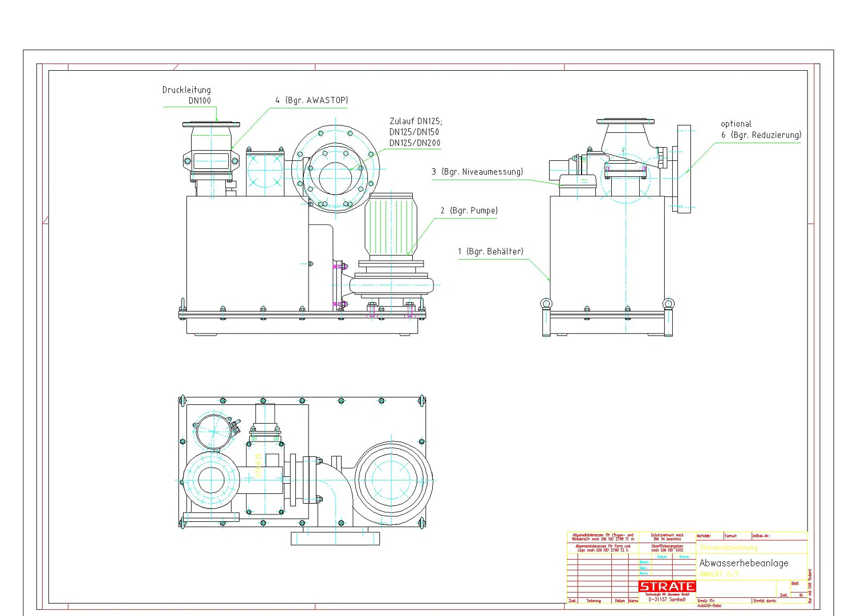
Task: Click the green pump motor in front view
Action: coord(391,225)
